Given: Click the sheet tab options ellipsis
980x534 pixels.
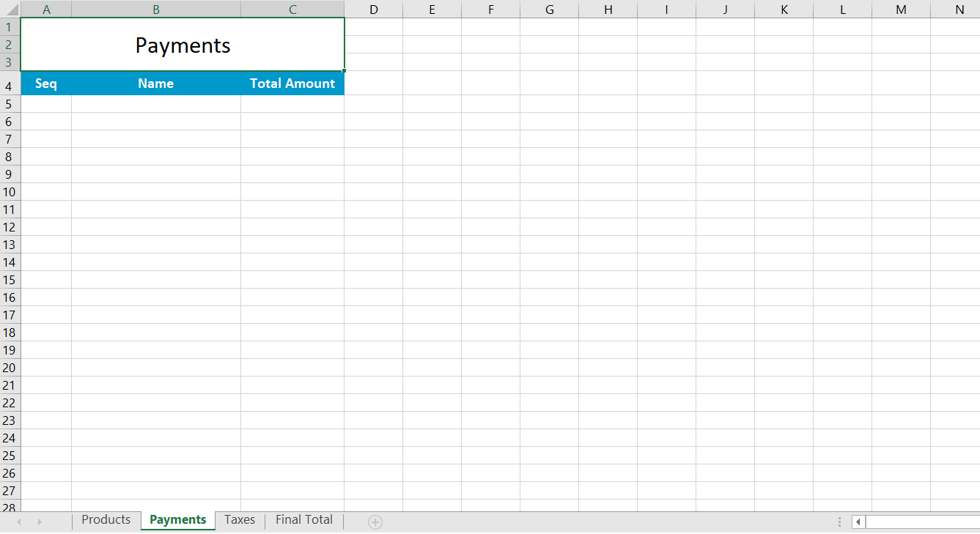Looking at the screenshot, I should (839, 521).
